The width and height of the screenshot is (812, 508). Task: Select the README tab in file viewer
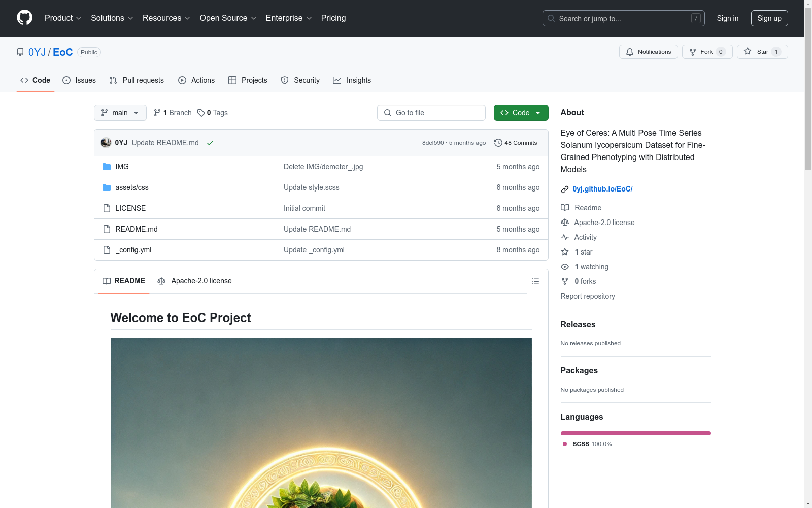[124, 281]
